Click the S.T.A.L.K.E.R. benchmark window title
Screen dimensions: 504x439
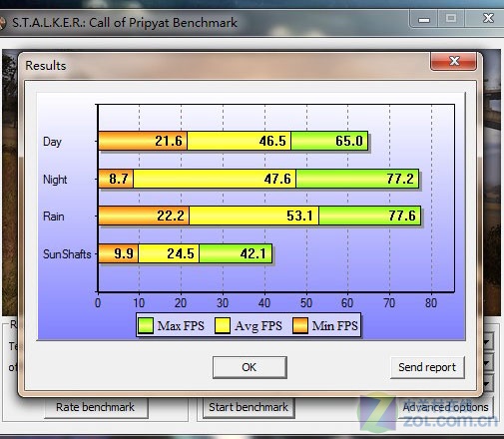[125, 23]
